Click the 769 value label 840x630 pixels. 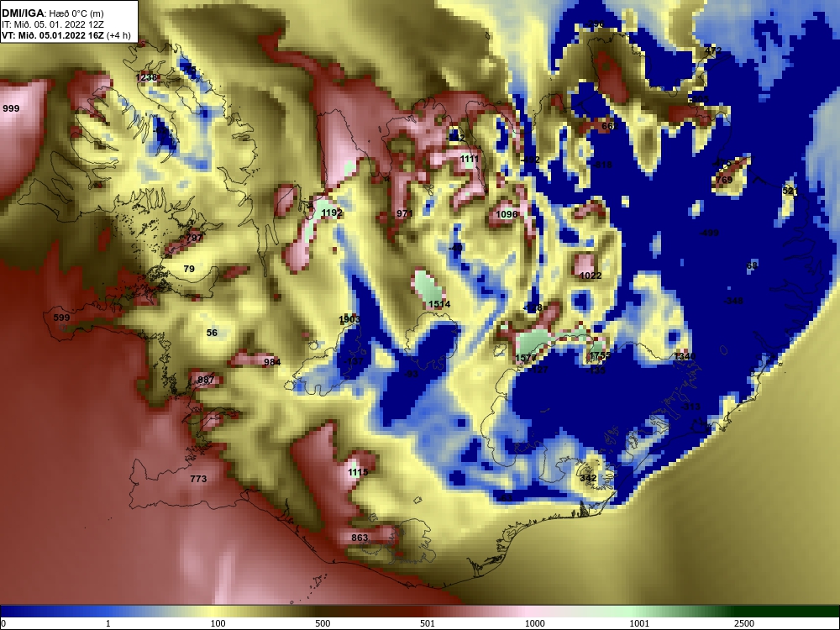pyautogui.click(x=724, y=181)
